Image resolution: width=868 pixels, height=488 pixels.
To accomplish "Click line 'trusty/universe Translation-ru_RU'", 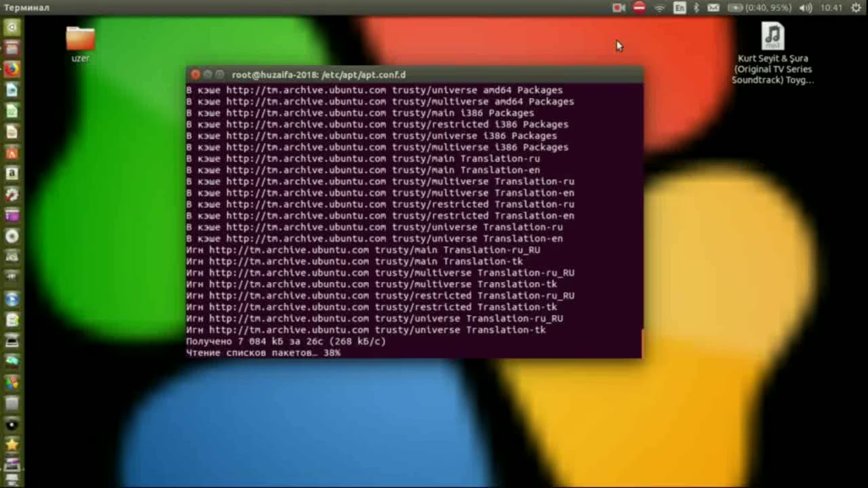I will [375, 319].
